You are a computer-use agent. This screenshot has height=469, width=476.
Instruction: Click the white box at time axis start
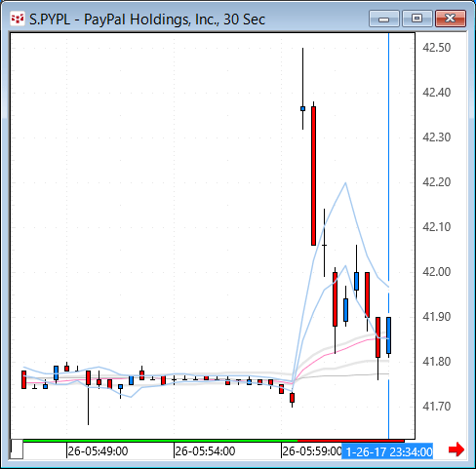point(17,449)
